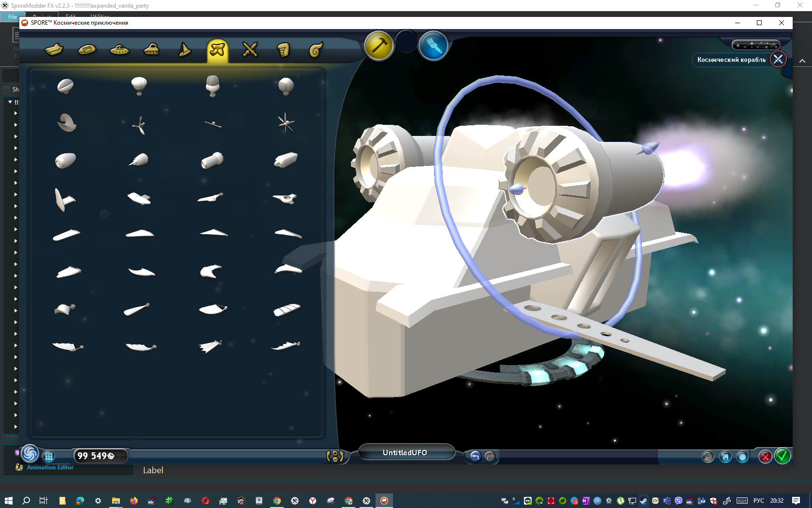Select the active wings and propulsion category tab
The width and height of the screenshot is (812, 508).
(x=217, y=49)
